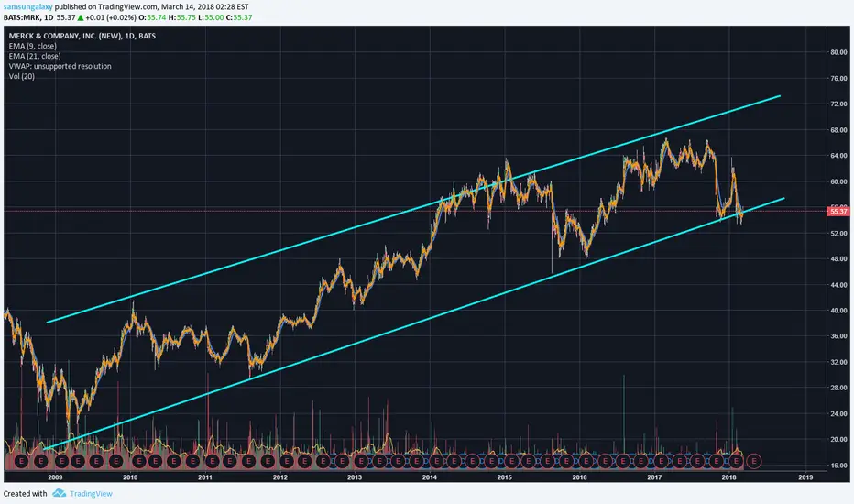The width and height of the screenshot is (854, 504).
Task: Click the 2013 time axis label
Action: point(355,477)
